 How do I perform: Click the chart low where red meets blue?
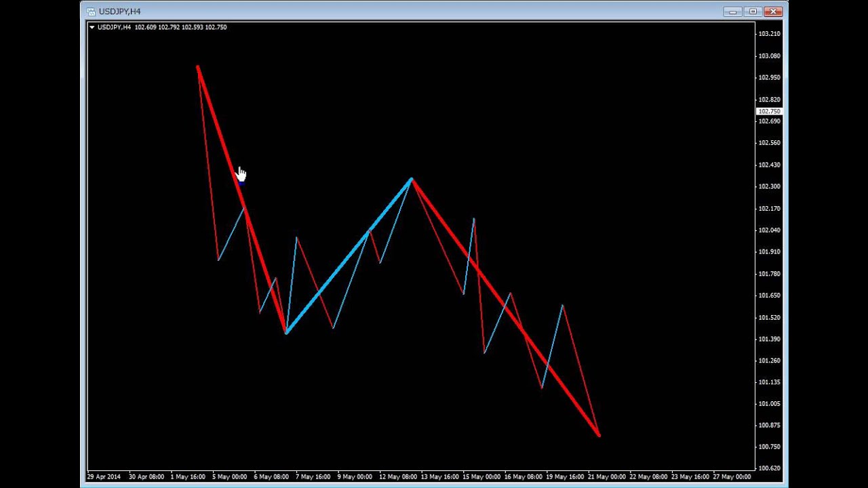click(x=286, y=333)
